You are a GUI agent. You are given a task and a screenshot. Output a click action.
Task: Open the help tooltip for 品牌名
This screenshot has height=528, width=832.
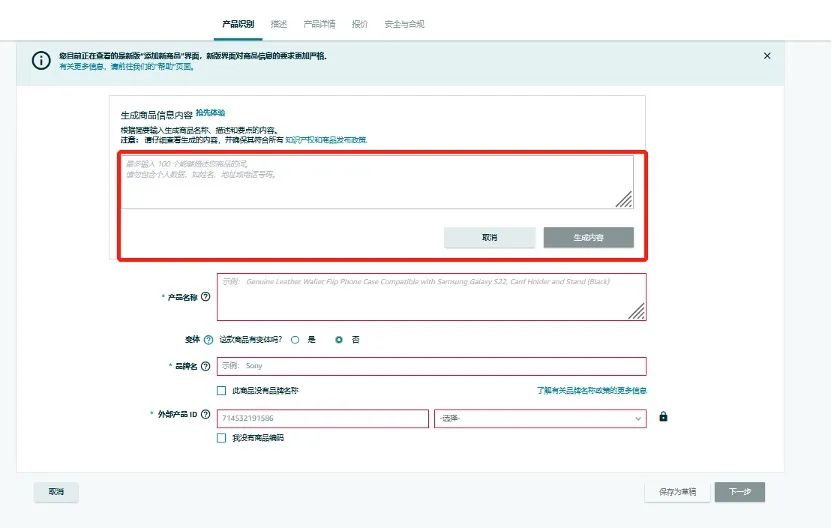pyautogui.click(x=206, y=367)
